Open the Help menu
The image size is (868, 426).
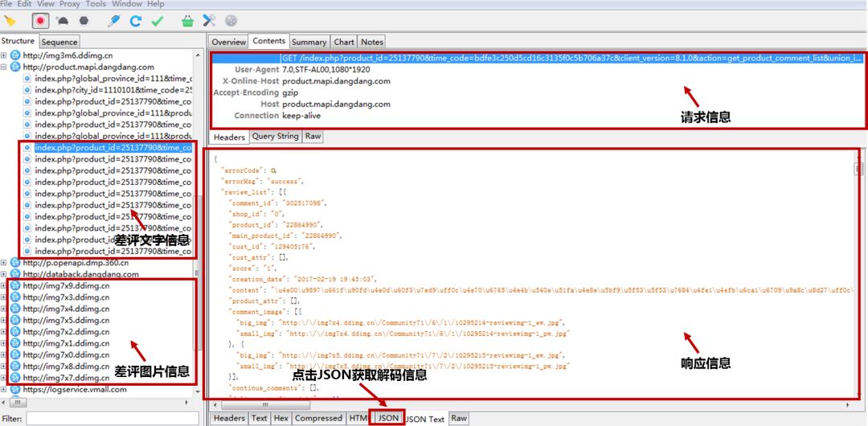tap(156, 4)
